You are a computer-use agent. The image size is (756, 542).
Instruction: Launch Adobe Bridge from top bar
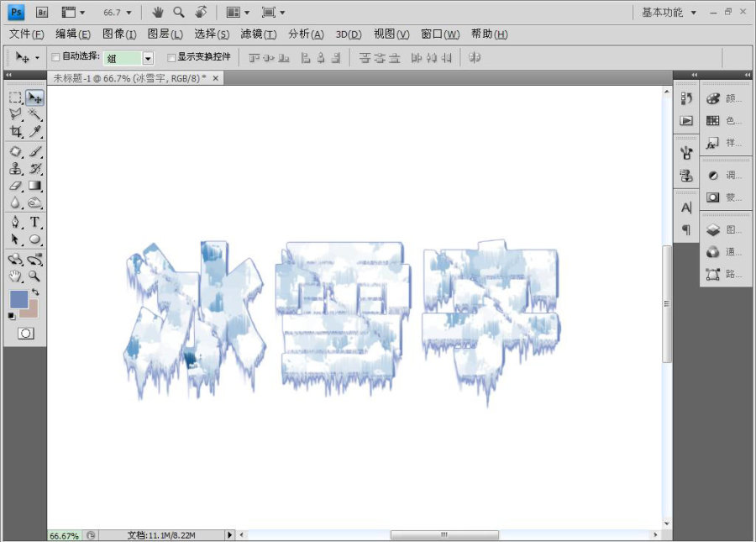coord(42,12)
